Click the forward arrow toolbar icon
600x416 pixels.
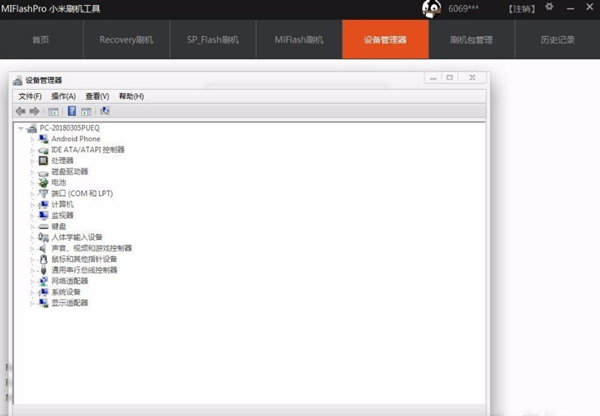(x=34, y=111)
